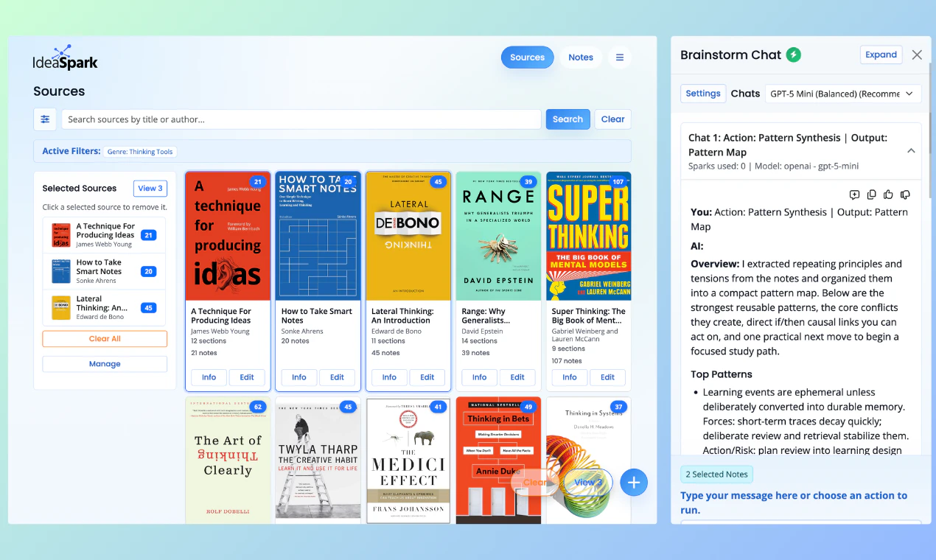
Task: Deselect the How to Take Smart Notes cover
Action: 318,236
